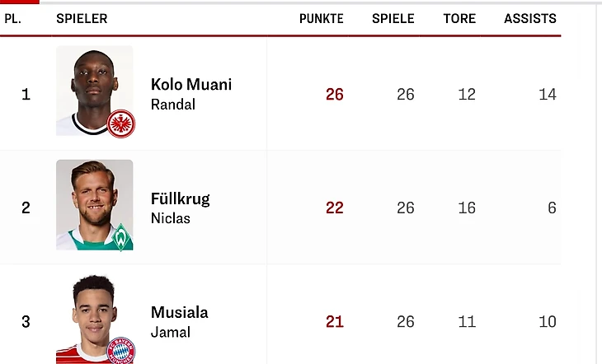Click Füllkrug's 16 goals value
The height and width of the screenshot is (364, 602).
[x=467, y=208]
